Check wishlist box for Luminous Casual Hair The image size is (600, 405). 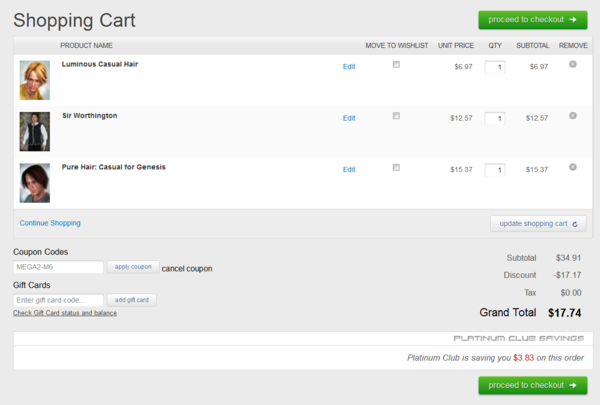396,64
